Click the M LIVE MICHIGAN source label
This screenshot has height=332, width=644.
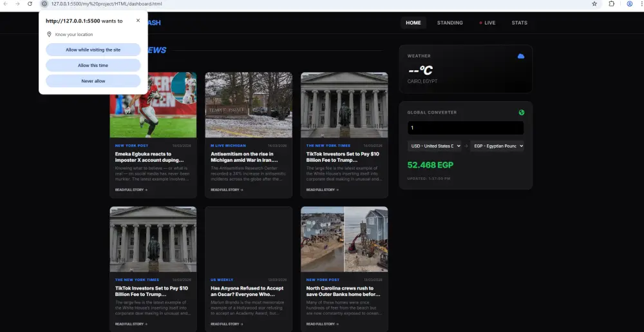(229, 146)
